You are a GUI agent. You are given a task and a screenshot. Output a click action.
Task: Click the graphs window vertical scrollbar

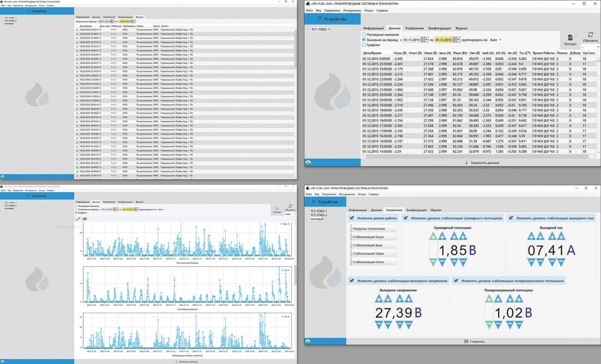tap(295, 275)
